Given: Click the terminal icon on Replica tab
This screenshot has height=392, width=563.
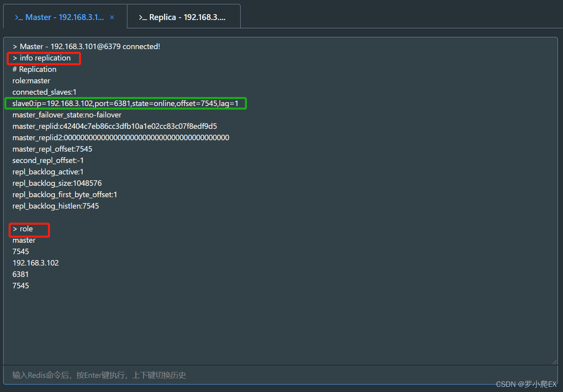Looking at the screenshot, I should [x=143, y=17].
